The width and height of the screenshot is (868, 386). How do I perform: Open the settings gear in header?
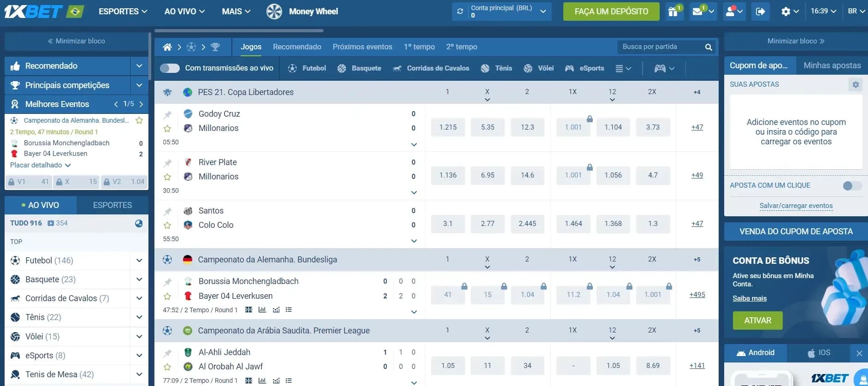[785, 12]
